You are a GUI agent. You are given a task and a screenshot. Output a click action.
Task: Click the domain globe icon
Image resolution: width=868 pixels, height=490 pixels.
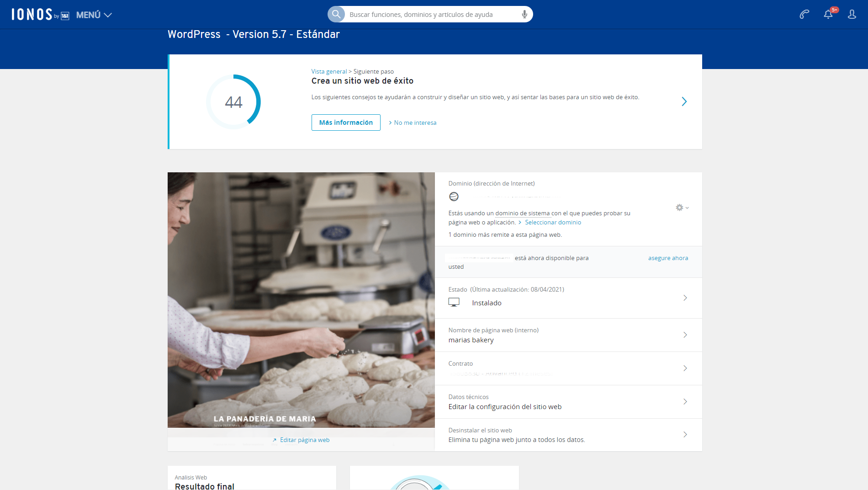tap(454, 197)
